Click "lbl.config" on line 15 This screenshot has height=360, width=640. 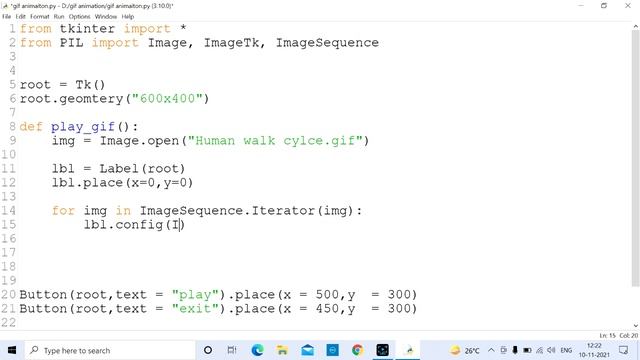click(x=123, y=225)
